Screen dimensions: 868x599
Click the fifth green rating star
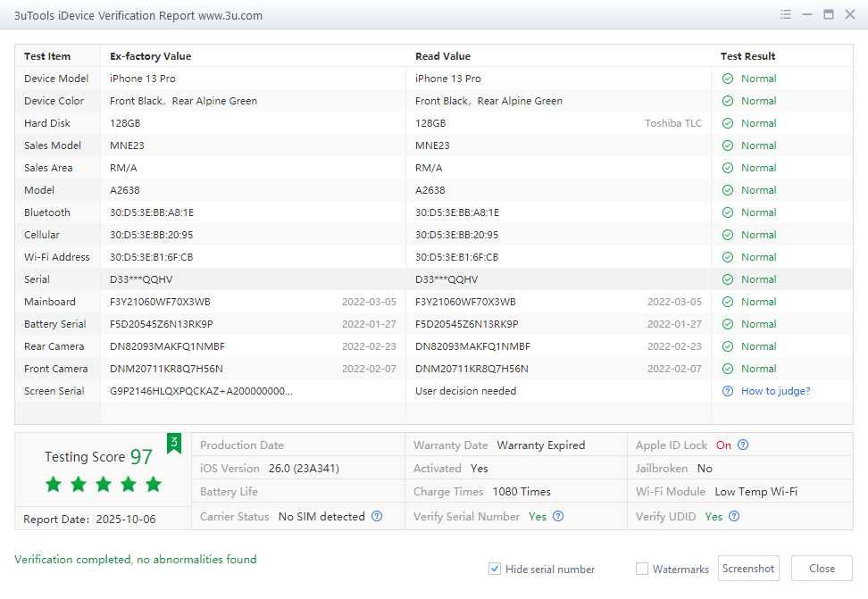coord(154,484)
